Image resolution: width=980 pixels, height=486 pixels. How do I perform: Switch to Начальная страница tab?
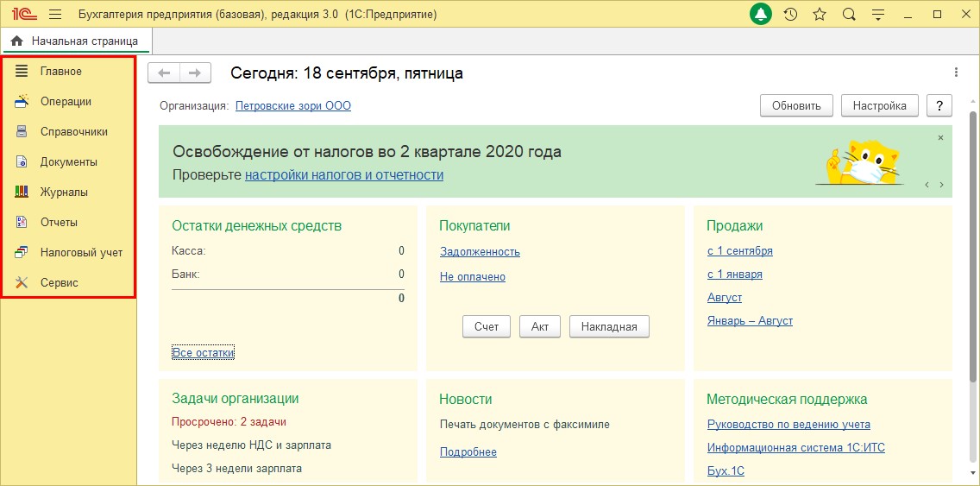[78, 41]
